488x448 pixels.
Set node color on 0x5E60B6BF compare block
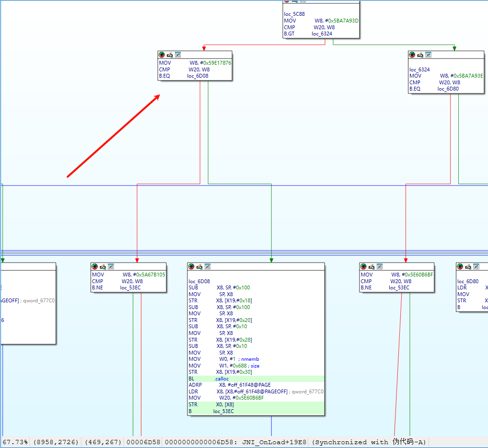363,266
